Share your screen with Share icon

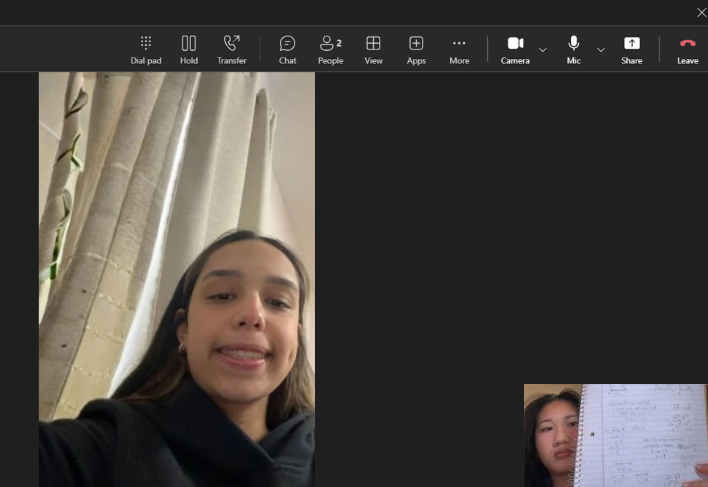pos(631,49)
